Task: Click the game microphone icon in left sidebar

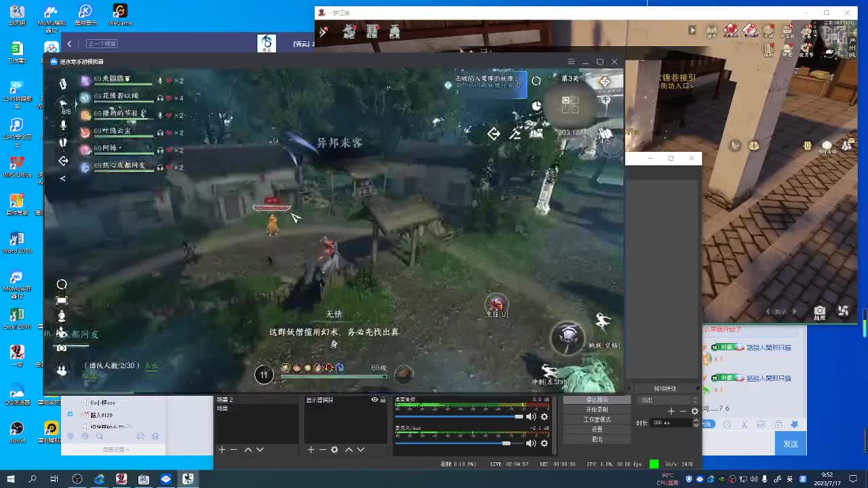Action: coord(63,125)
